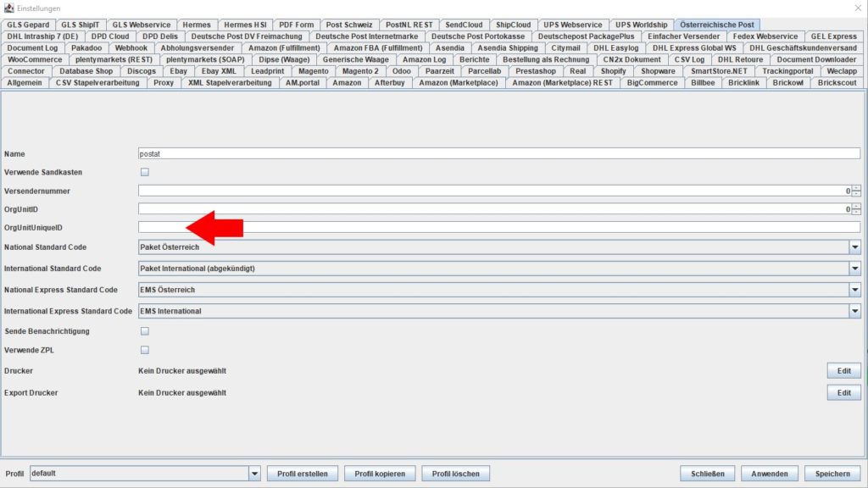Open the Prestashop tab
Viewport: 868px width, 488px height.
point(536,71)
